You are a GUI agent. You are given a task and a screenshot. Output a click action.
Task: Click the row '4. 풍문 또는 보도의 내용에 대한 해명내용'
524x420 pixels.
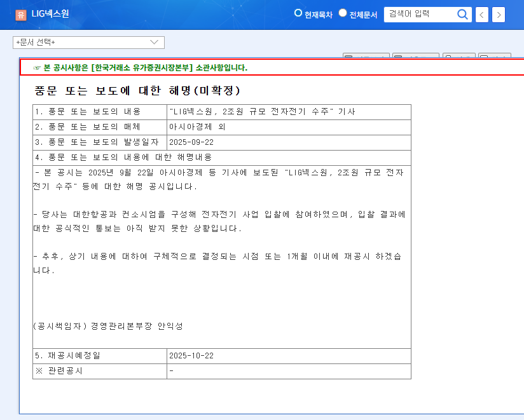(x=222, y=158)
